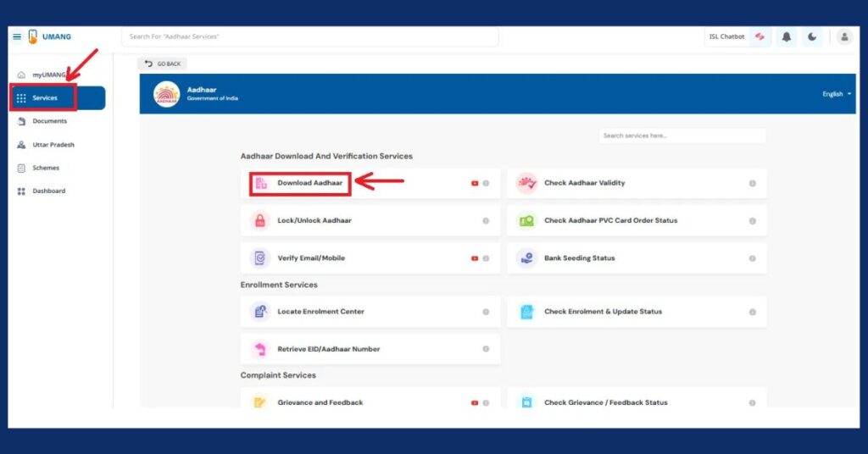This screenshot has width=868, height=454.
Task: Click video icon on Verify Email/Mobile row
Action: point(475,259)
